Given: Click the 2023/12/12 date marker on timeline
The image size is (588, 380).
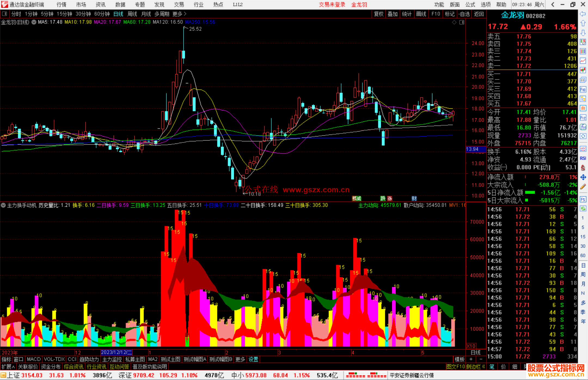Looking at the screenshot, I should coord(116,352).
